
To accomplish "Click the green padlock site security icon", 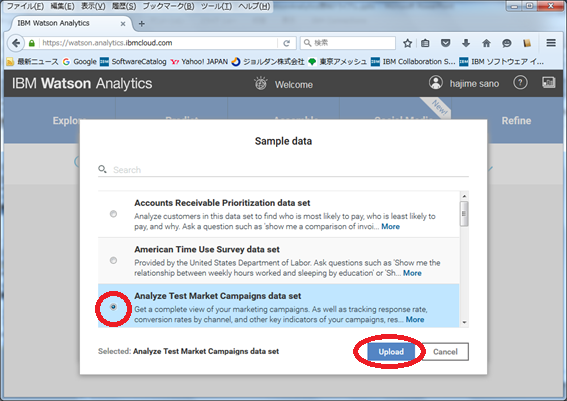I will coord(32,43).
